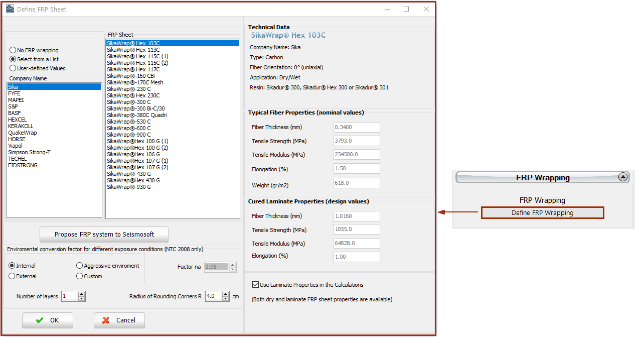Choose the User-defined Values radio button
Viewport: 644px width, 339px height.
coord(13,68)
